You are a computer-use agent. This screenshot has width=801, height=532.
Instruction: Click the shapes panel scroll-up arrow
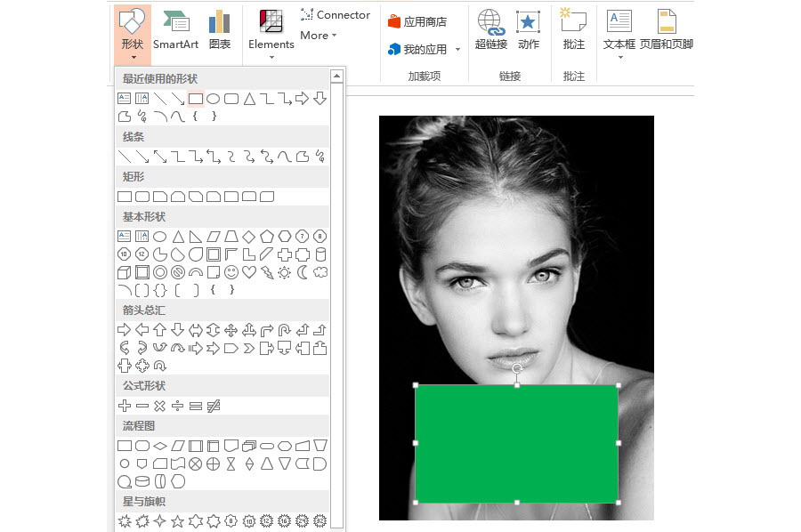pos(336,77)
